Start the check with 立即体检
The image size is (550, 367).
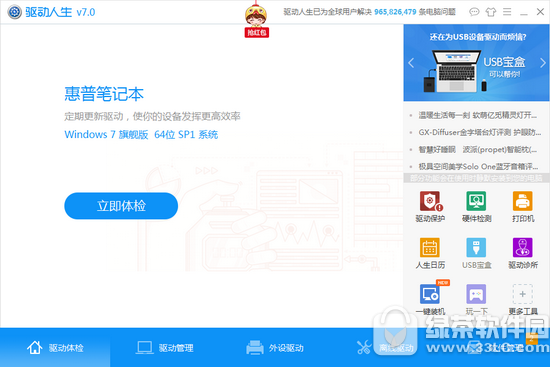pos(121,206)
